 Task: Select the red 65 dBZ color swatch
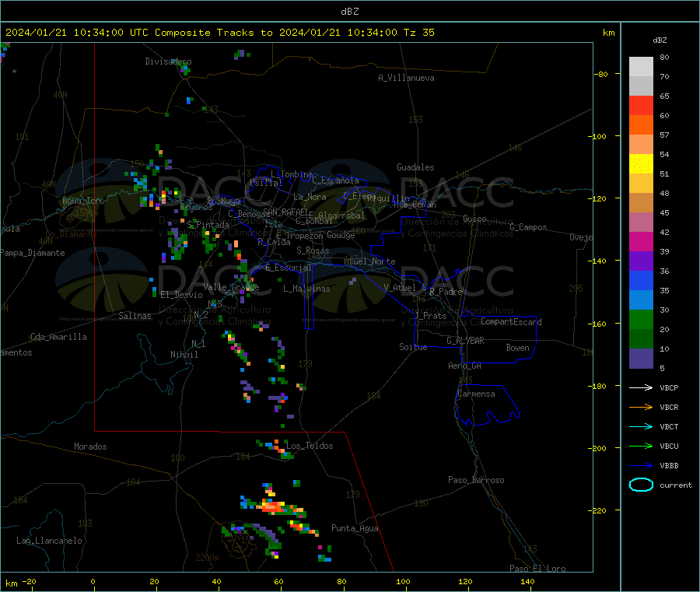[x=641, y=105]
